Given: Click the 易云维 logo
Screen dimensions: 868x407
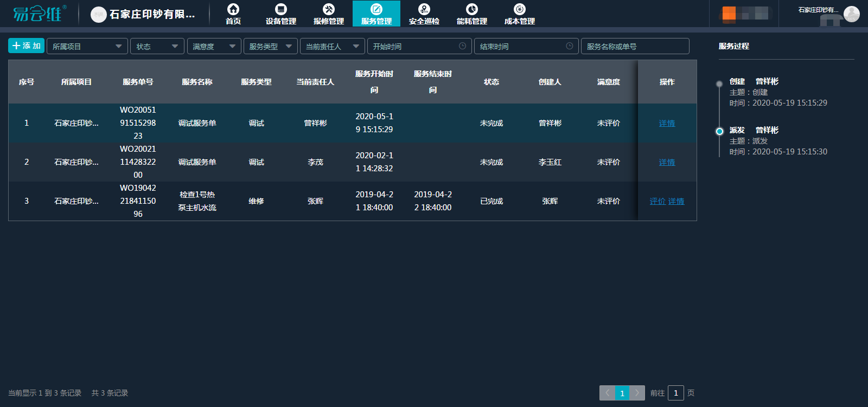Looking at the screenshot, I should [x=39, y=14].
